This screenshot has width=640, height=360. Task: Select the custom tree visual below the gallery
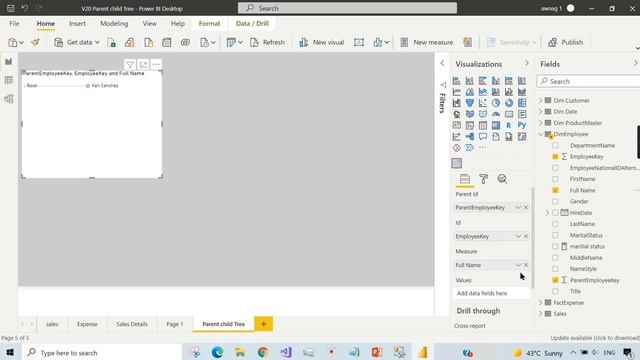pos(457,163)
